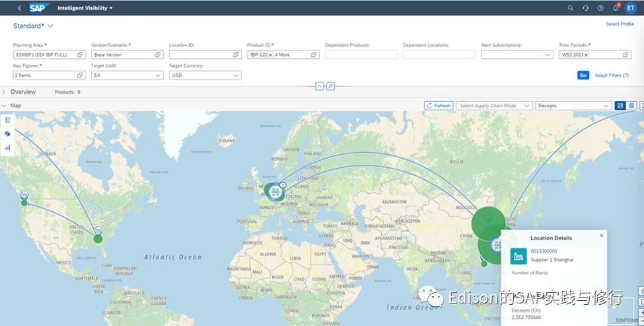Open the Intelligent Visibility app menu
Screen dimensions: 644x326
(x=85, y=8)
